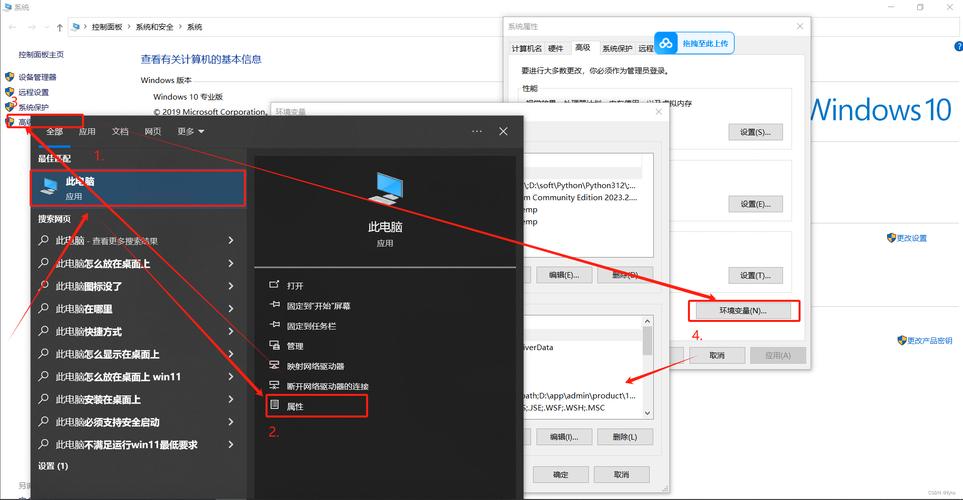Open the 更多 dropdown in search tabs
Screen dimensions: 963x500
point(191,131)
